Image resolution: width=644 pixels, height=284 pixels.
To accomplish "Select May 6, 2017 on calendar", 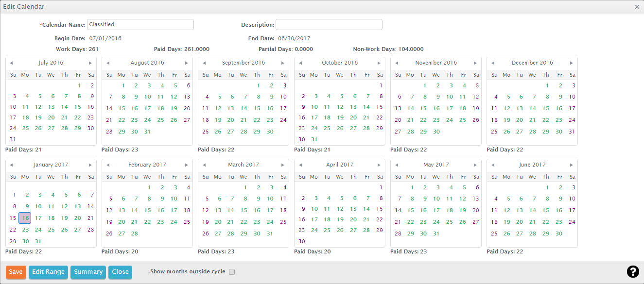I will click(x=477, y=187).
